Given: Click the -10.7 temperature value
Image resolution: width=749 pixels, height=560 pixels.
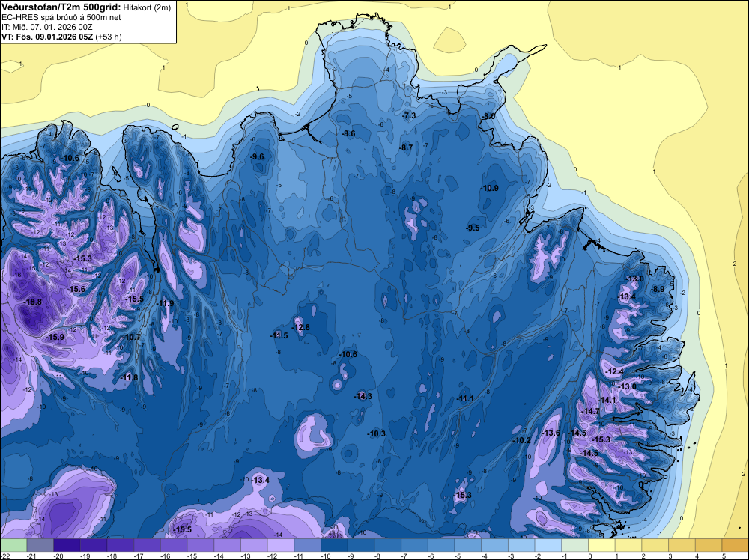Looking at the screenshot, I should click(x=132, y=337).
